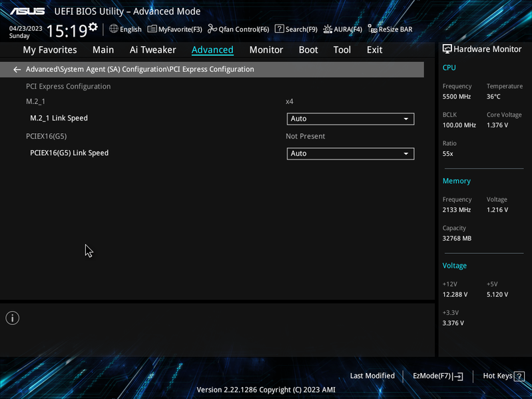Viewport: 532px width, 399px height.
Task: Click the ReSize BAR icon
Action: 373,29
